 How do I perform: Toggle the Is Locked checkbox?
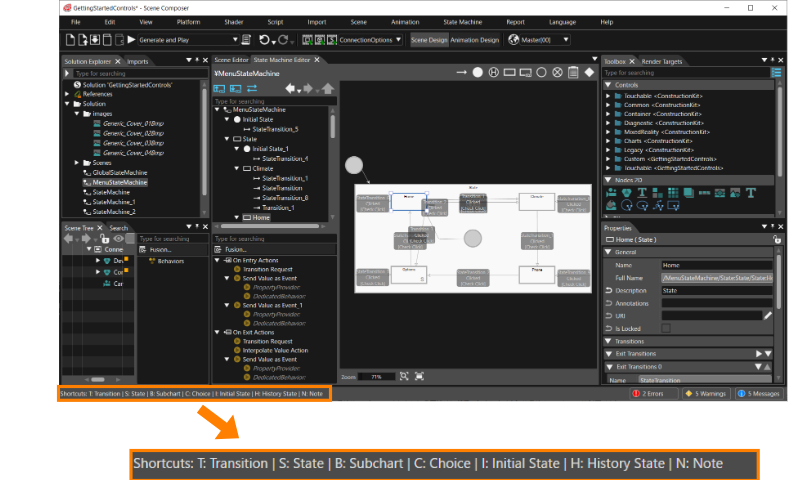666,329
